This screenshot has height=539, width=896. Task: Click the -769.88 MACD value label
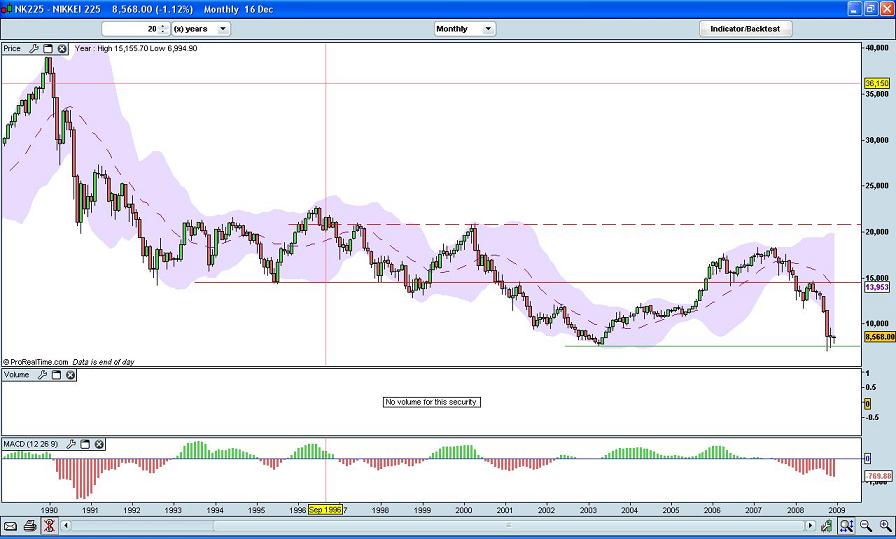click(878, 476)
